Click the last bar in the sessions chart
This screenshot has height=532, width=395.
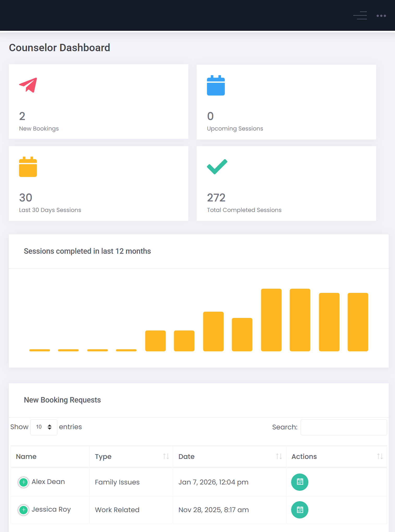tap(358, 322)
